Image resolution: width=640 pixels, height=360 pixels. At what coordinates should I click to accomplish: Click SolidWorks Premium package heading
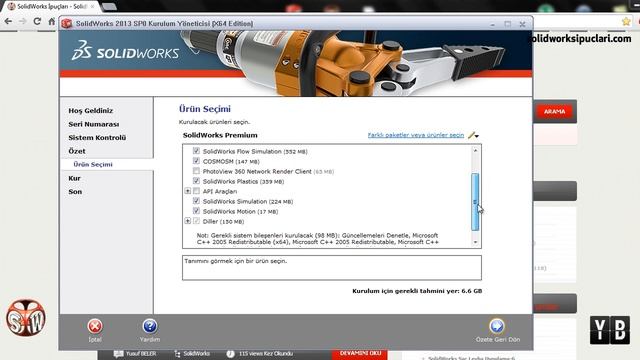(x=220, y=135)
